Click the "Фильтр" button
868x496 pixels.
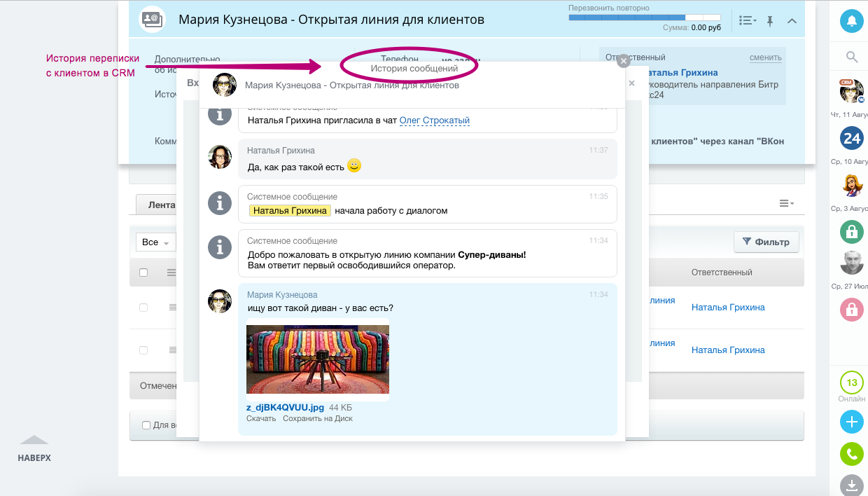click(766, 242)
